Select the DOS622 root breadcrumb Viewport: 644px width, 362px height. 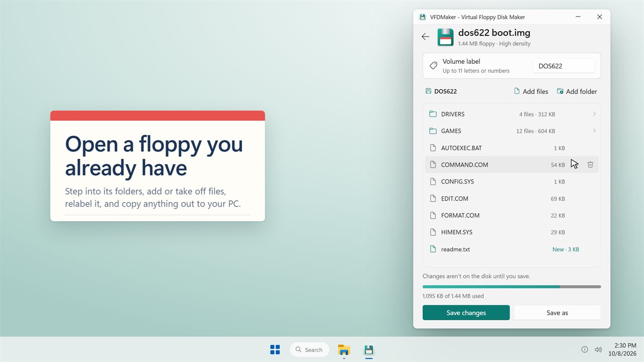(441, 92)
